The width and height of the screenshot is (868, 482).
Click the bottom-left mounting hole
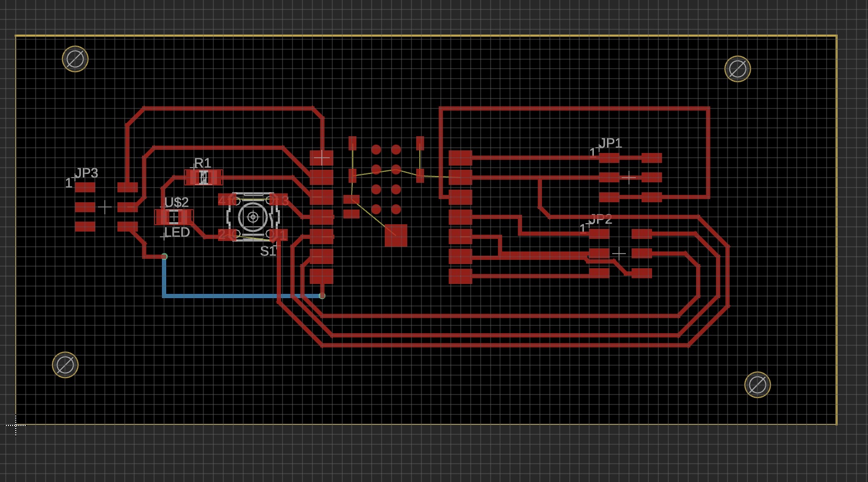(65, 365)
